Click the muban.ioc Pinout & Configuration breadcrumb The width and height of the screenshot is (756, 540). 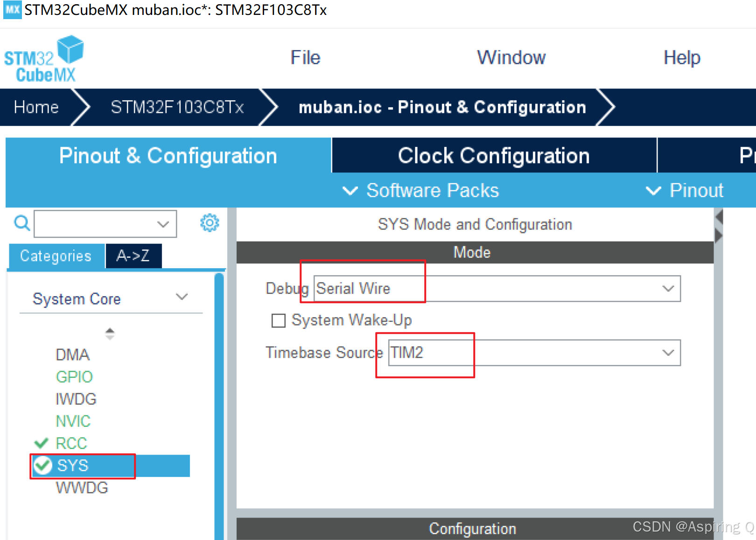click(x=442, y=107)
